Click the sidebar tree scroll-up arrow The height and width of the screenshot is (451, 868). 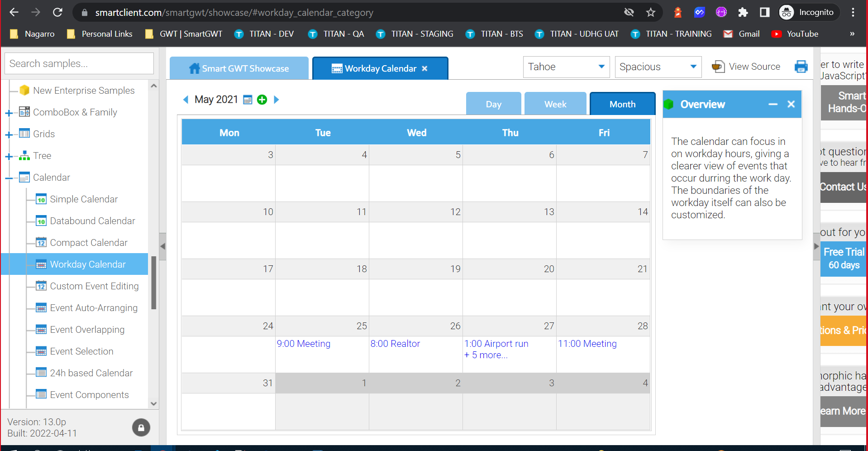click(154, 86)
